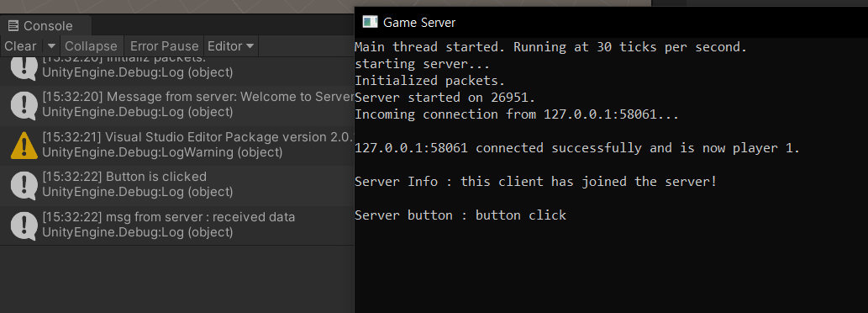Select the 'Button is clicked' log entry
The width and height of the screenshot is (868, 313).
pyautogui.click(x=177, y=186)
